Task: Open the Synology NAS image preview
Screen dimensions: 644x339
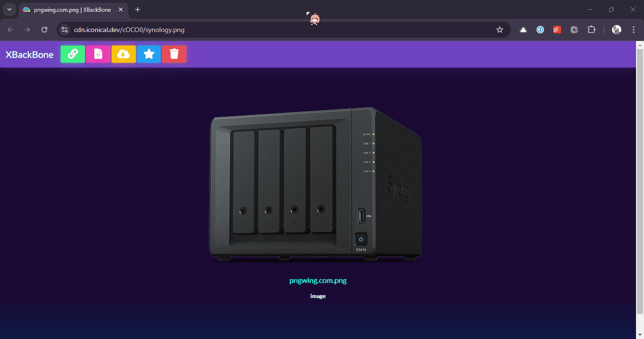Action: 315,185
